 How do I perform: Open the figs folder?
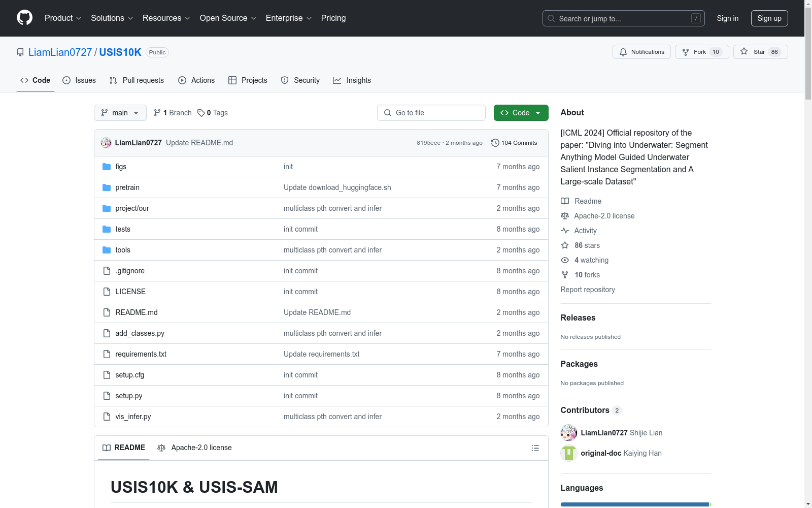tap(121, 167)
